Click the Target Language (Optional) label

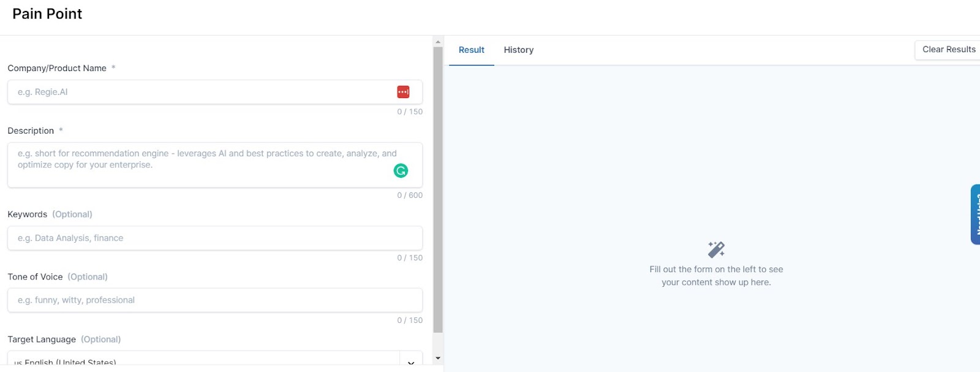click(x=64, y=340)
